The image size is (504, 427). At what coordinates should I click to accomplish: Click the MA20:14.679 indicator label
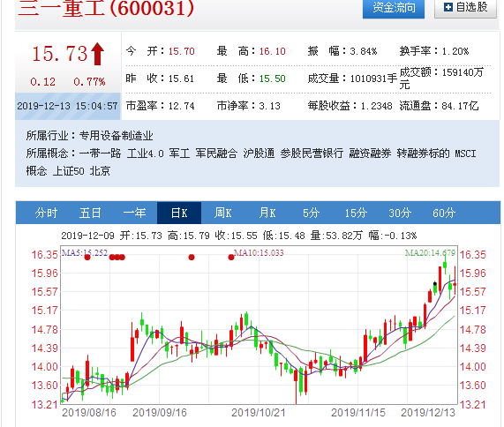[x=431, y=253]
